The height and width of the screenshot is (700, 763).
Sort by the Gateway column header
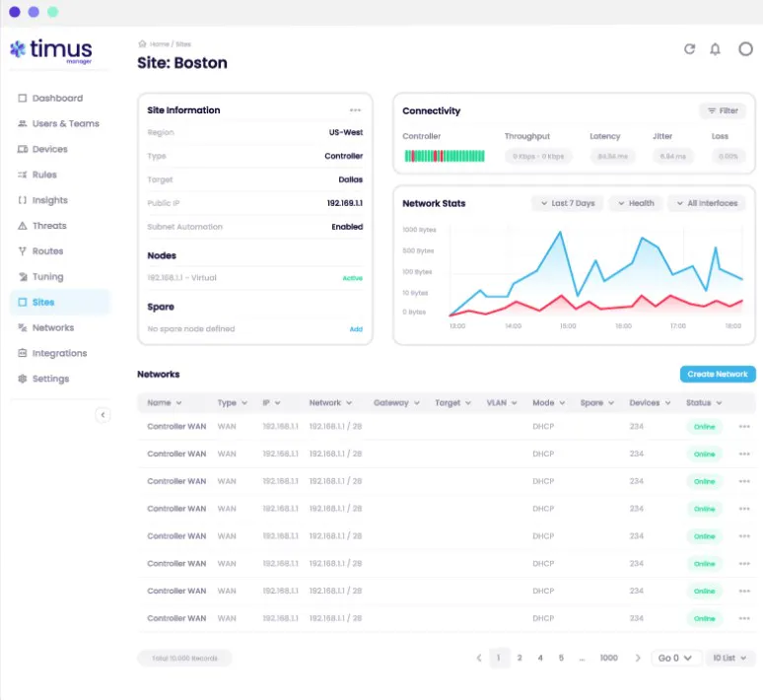tap(396, 403)
